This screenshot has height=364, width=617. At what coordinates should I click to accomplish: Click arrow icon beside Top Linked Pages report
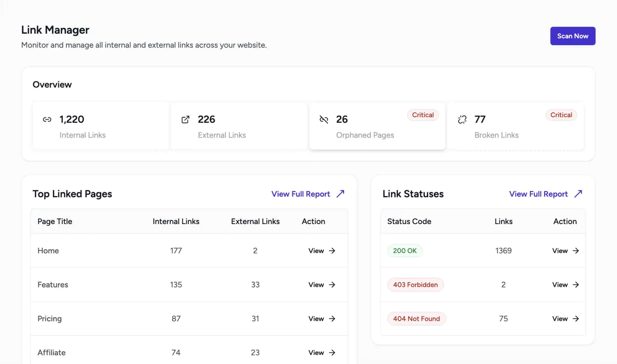tap(340, 194)
